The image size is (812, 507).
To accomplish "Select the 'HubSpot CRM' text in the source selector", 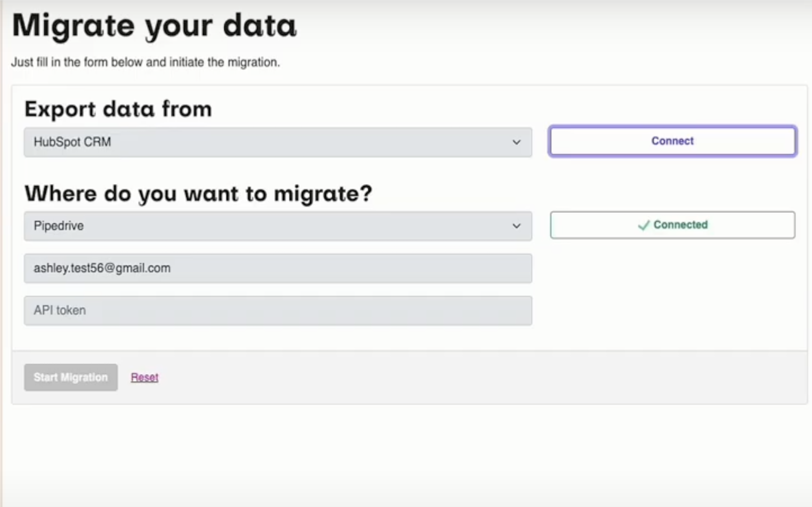I will pyautogui.click(x=72, y=142).
